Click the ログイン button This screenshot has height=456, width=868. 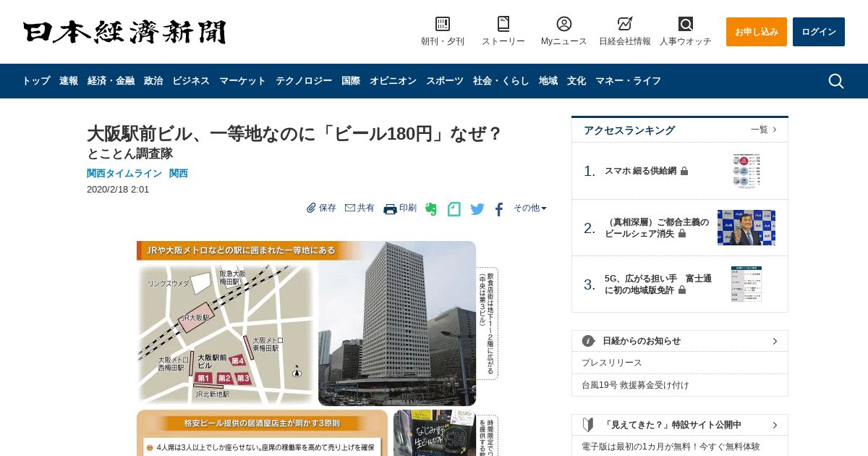[x=819, y=32]
